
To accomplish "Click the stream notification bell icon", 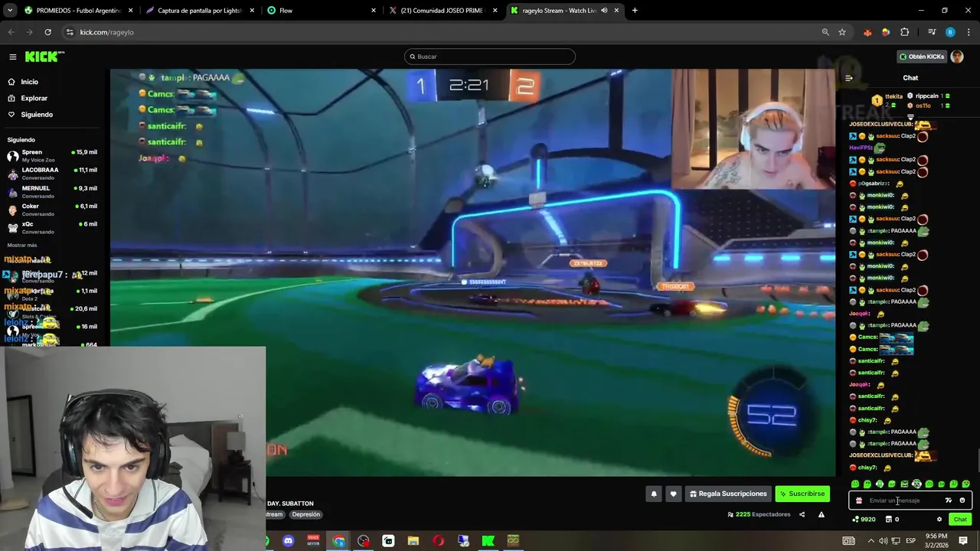I will tap(654, 494).
